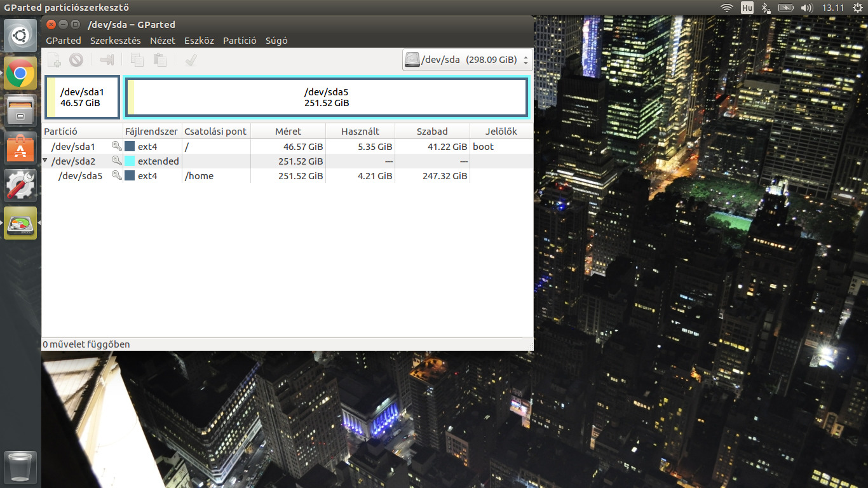Screen dimensions: 868x488
Task: Click the GParted launcher icon
Action: point(20,223)
